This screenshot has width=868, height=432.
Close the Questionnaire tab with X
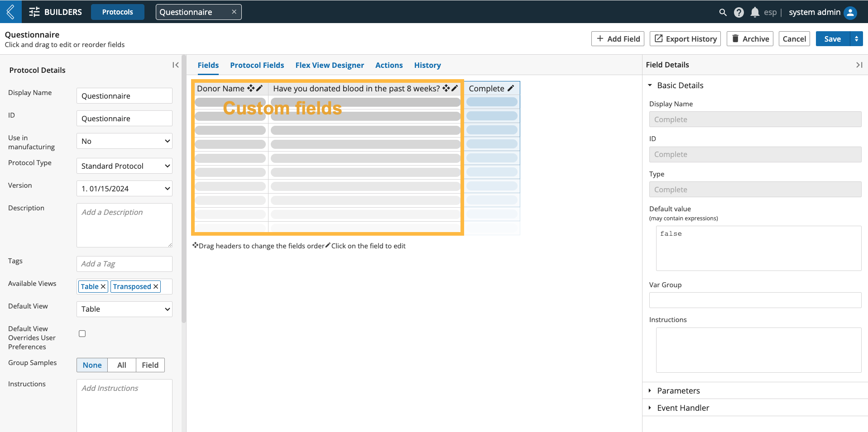click(234, 12)
